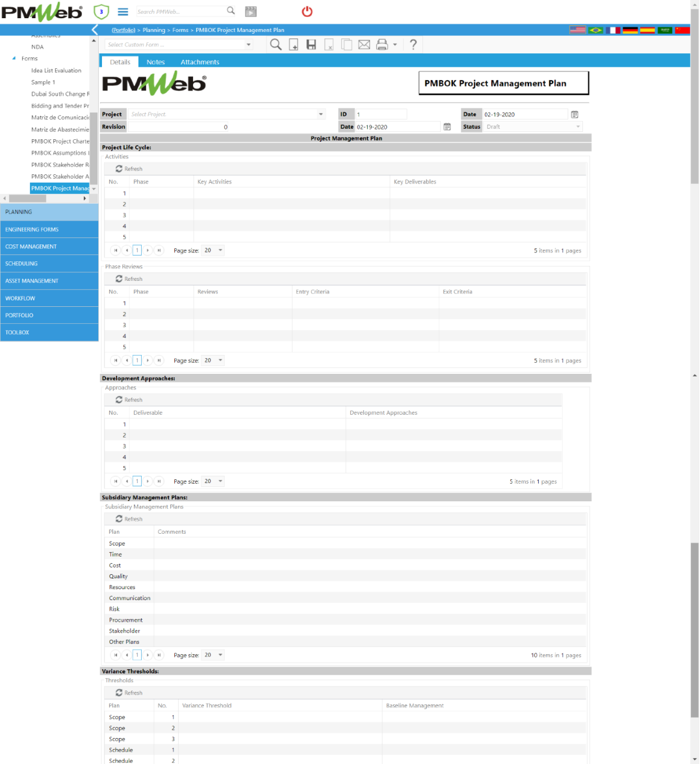
Task: Switch to the Notes tab
Action: pos(155,62)
